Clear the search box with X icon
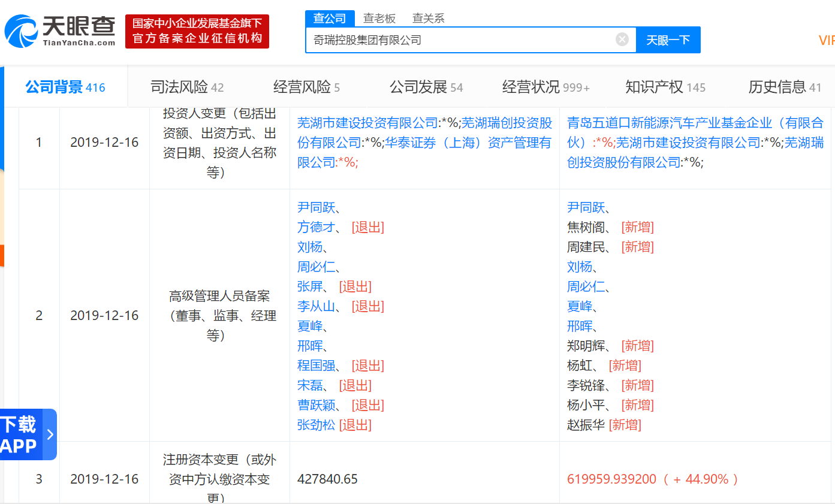Image resolution: width=835 pixels, height=504 pixels. (622, 40)
